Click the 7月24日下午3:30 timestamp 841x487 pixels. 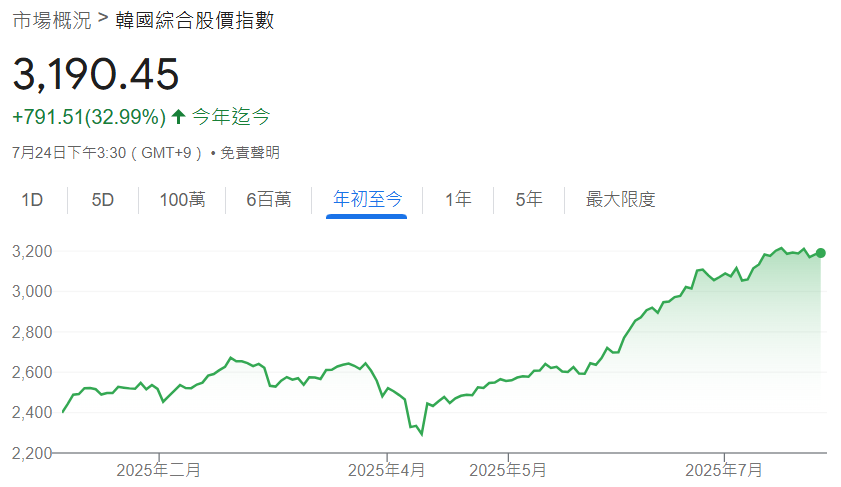[69, 153]
